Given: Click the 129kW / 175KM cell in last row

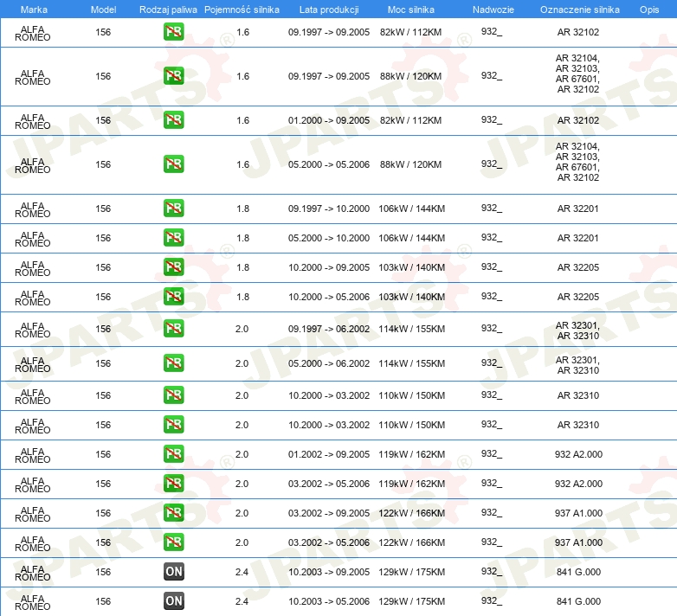Looking at the screenshot, I should pyautogui.click(x=410, y=601).
